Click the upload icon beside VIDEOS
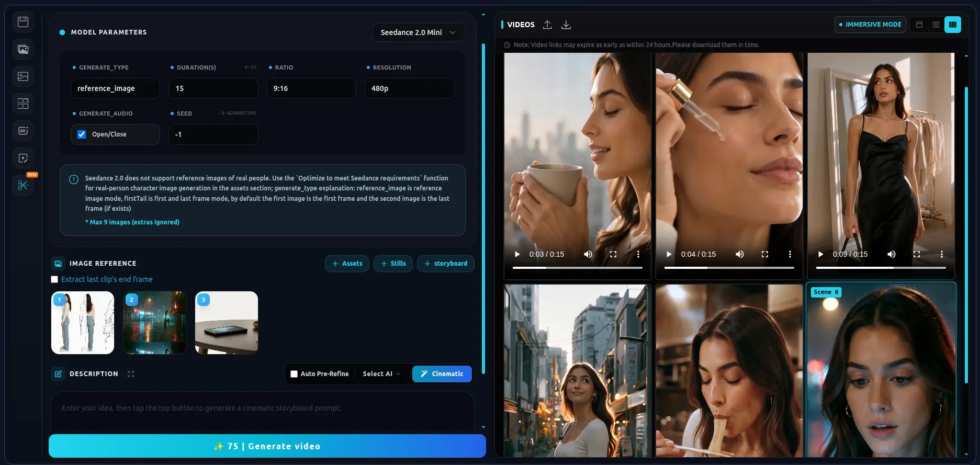 pos(547,25)
